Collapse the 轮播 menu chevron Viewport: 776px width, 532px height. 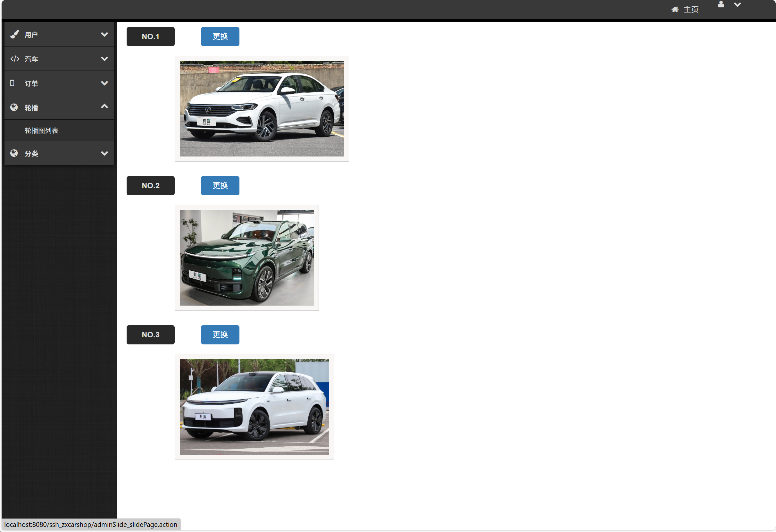tap(104, 106)
